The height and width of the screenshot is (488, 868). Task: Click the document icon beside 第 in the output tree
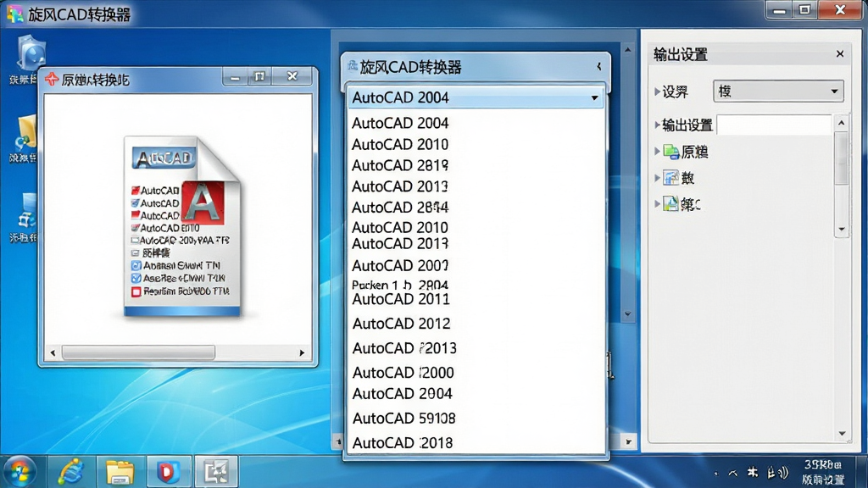tap(671, 203)
